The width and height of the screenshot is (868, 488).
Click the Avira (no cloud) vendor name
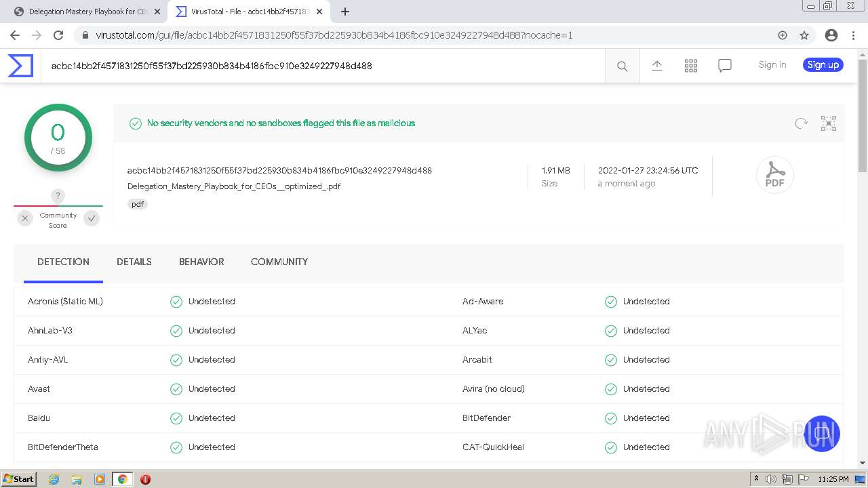click(494, 389)
